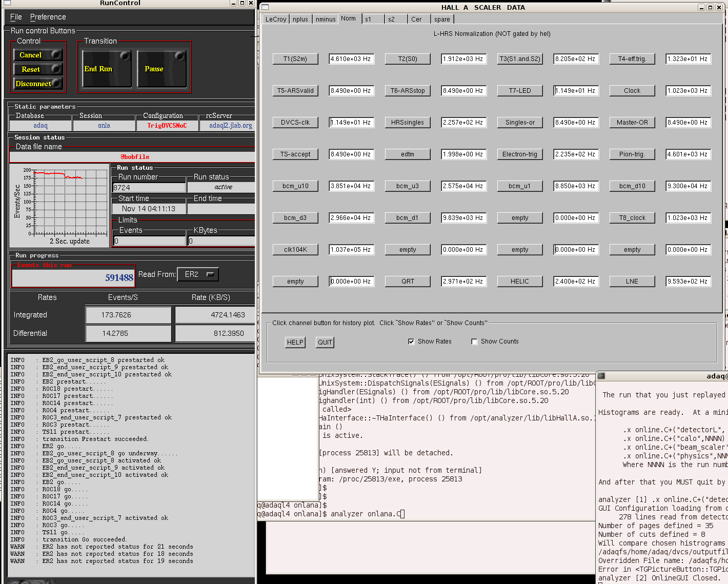
Task: Click the bcm_u1 channel button
Action: point(520,186)
